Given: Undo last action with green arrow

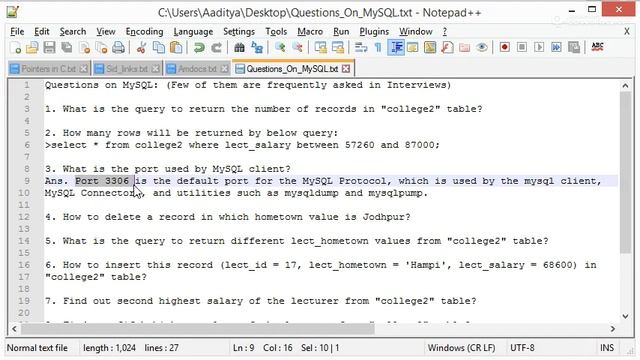Looking at the screenshot, I should [199, 48].
